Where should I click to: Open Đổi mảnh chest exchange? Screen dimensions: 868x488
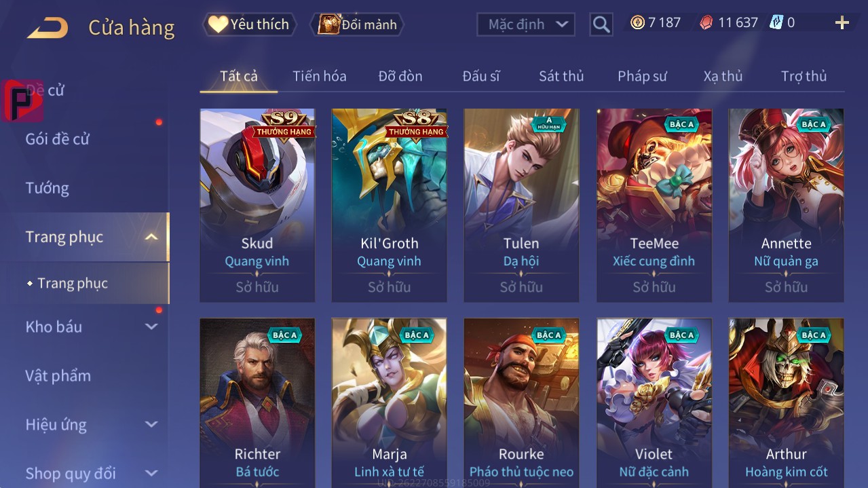coord(357,24)
